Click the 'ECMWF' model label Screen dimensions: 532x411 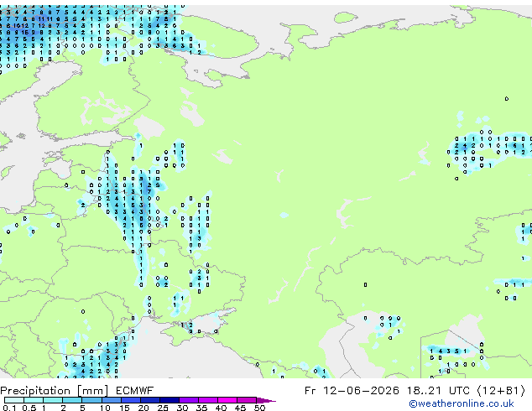point(135,391)
